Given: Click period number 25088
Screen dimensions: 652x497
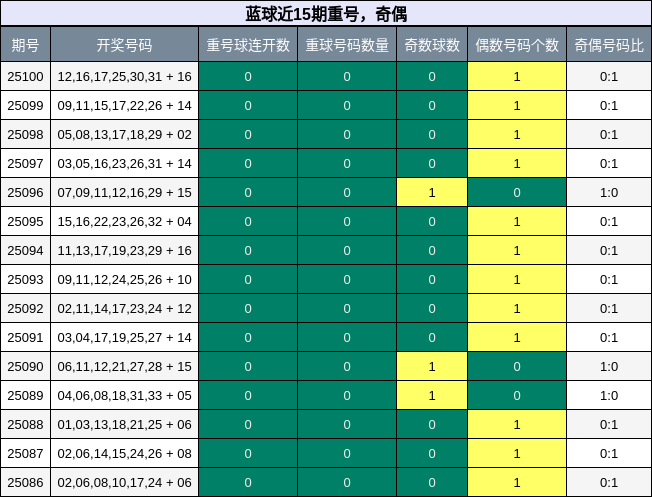Looking at the screenshot, I should tap(25, 425).
